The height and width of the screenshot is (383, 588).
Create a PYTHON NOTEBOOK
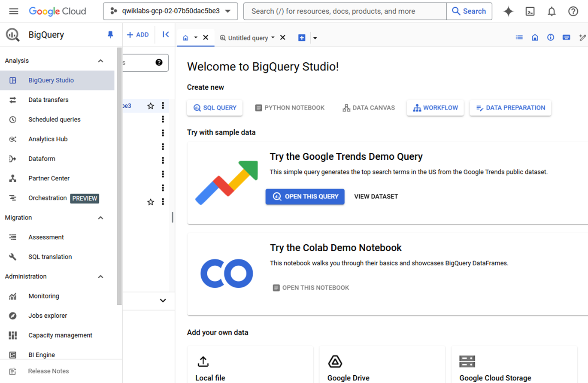point(290,108)
